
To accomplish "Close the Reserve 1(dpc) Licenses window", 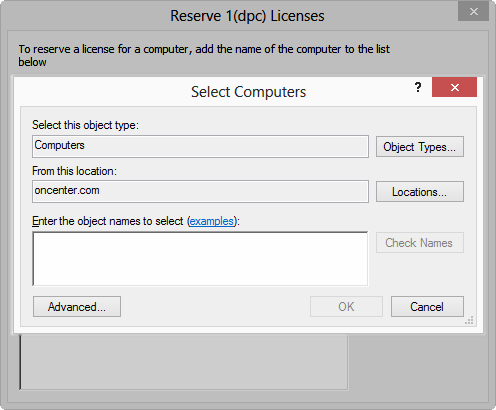I will pyautogui.click(x=473, y=12).
